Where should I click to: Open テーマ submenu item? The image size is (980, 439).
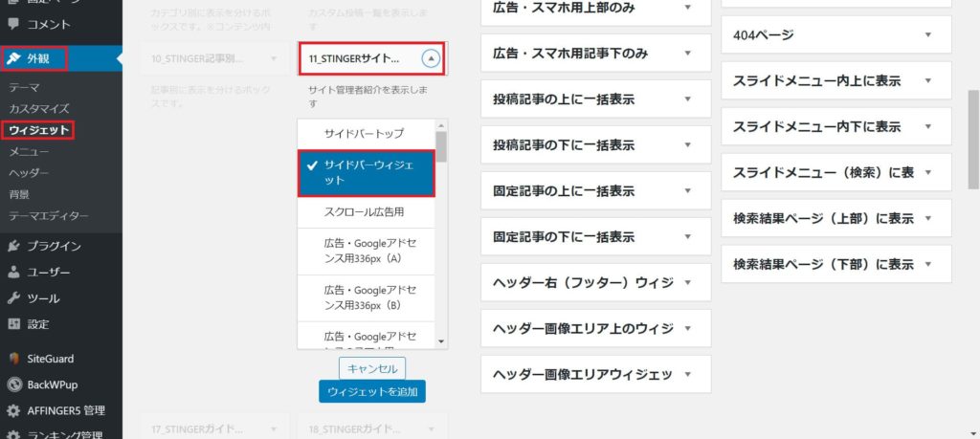click(x=24, y=87)
